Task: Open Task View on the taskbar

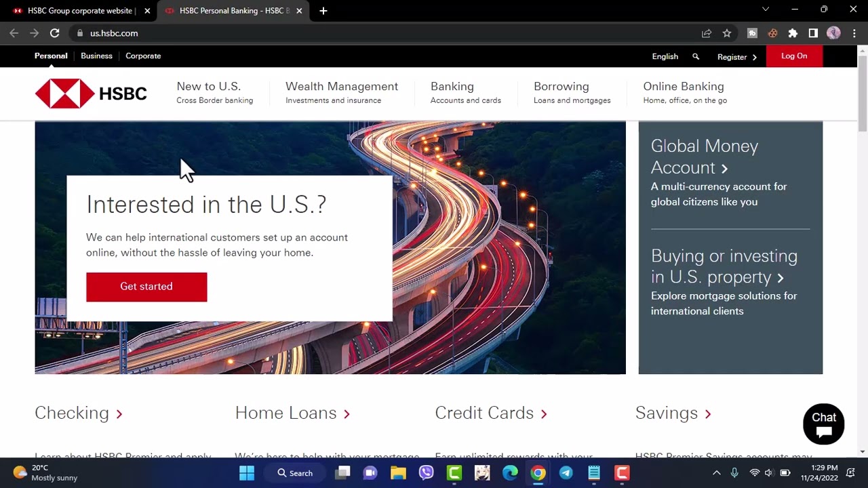Action: click(x=343, y=473)
